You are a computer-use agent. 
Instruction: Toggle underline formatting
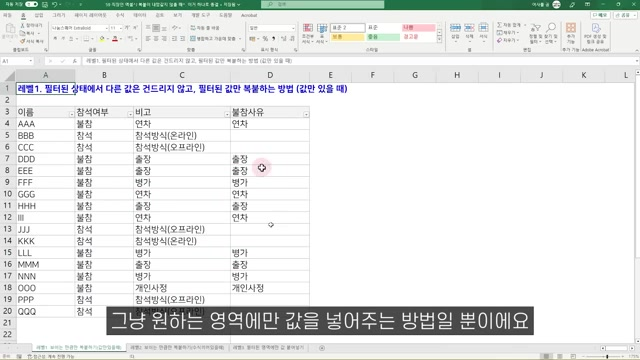[x=71, y=39]
